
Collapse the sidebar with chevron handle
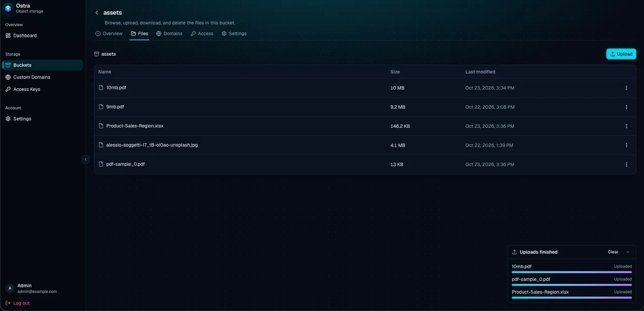tap(86, 159)
